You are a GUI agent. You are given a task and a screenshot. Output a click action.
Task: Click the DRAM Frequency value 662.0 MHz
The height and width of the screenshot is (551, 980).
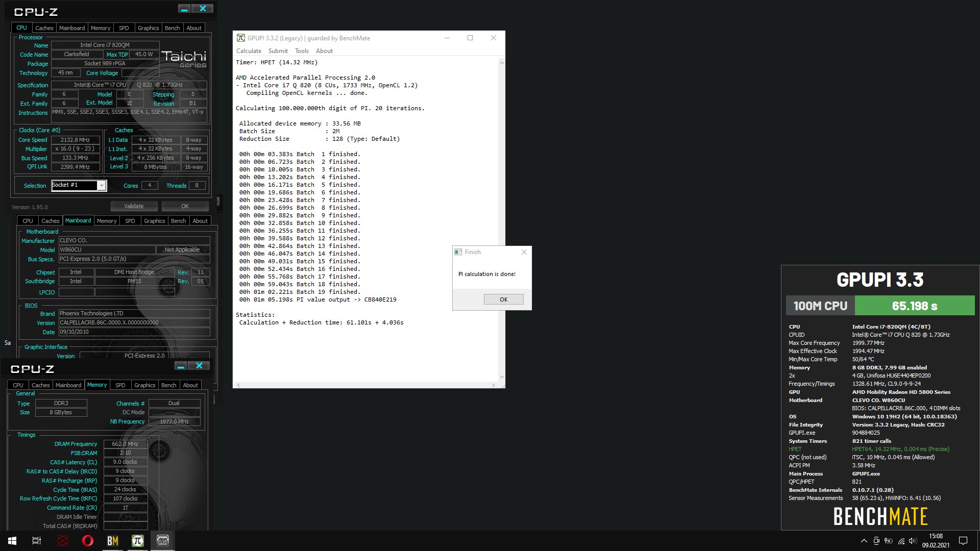126,444
